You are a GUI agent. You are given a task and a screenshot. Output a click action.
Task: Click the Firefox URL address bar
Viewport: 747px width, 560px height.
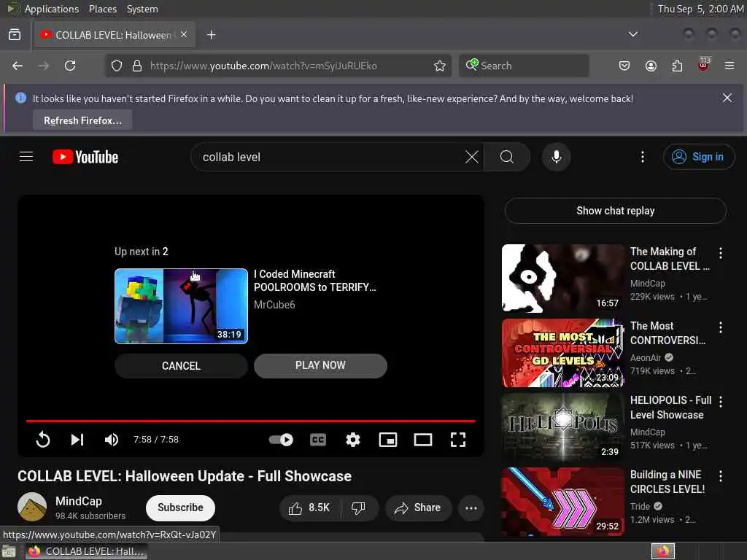coord(277,66)
